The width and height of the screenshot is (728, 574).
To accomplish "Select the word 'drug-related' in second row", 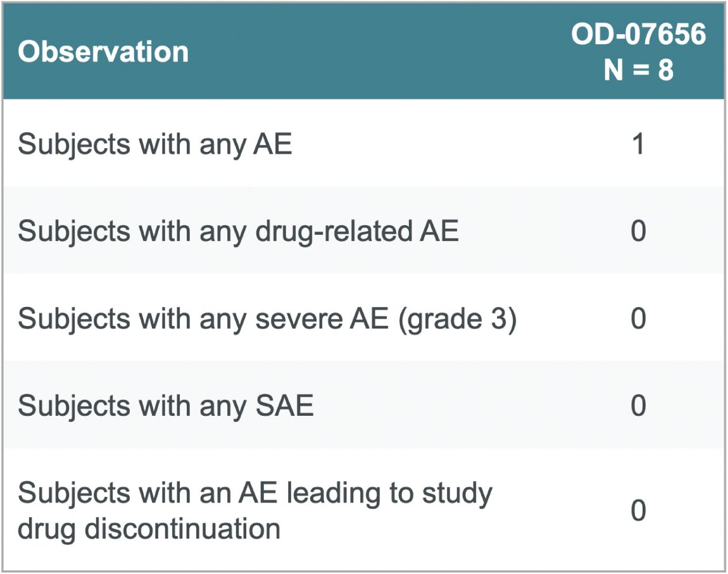I will [334, 232].
